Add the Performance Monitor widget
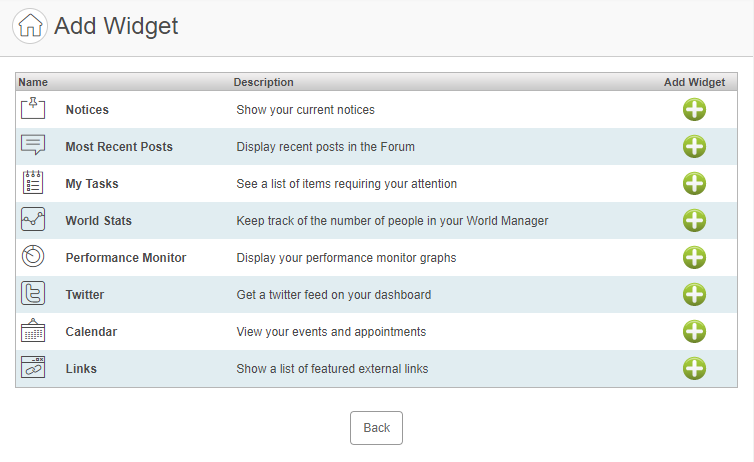Viewport: 754px width, 462px height. pyautogui.click(x=694, y=258)
